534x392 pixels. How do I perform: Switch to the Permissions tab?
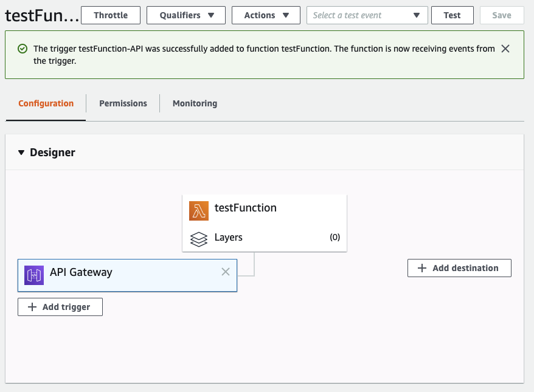click(x=123, y=103)
